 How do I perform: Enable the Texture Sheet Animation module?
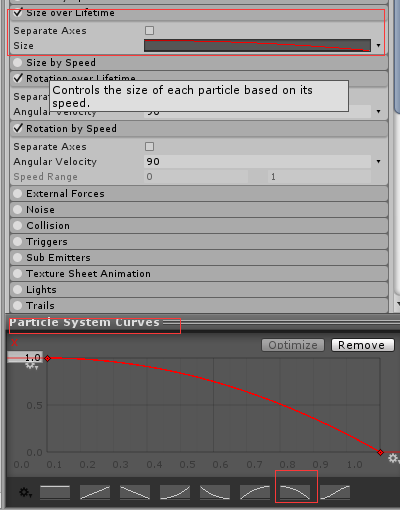(x=17, y=273)
